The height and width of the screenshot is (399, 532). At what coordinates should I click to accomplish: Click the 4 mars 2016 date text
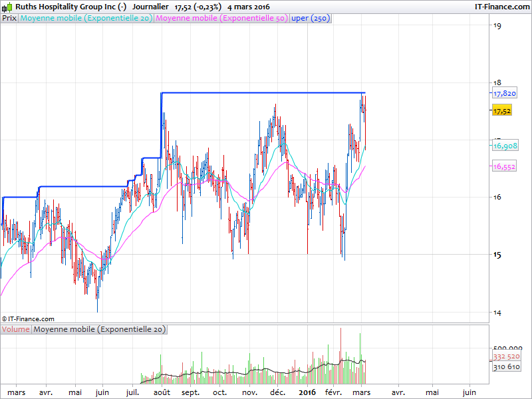tap(249, 7)
